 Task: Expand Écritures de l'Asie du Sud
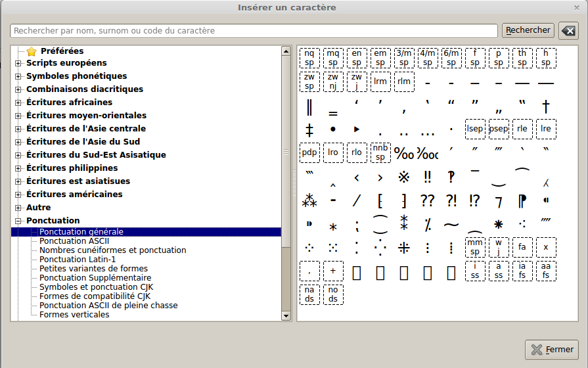tap(18, 142)
